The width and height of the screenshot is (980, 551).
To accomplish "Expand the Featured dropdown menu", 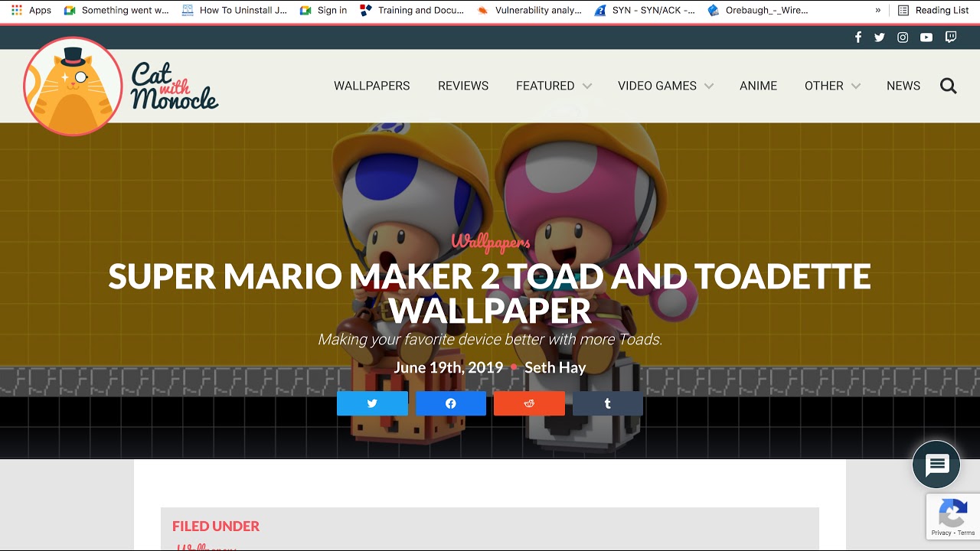I will pyautogui.click(x=554, y=86).
